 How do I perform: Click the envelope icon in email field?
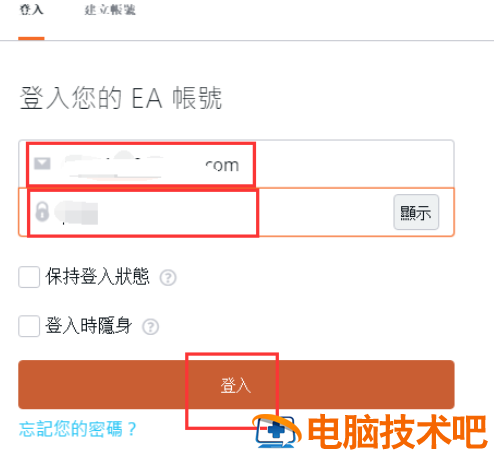pos(42,163)
